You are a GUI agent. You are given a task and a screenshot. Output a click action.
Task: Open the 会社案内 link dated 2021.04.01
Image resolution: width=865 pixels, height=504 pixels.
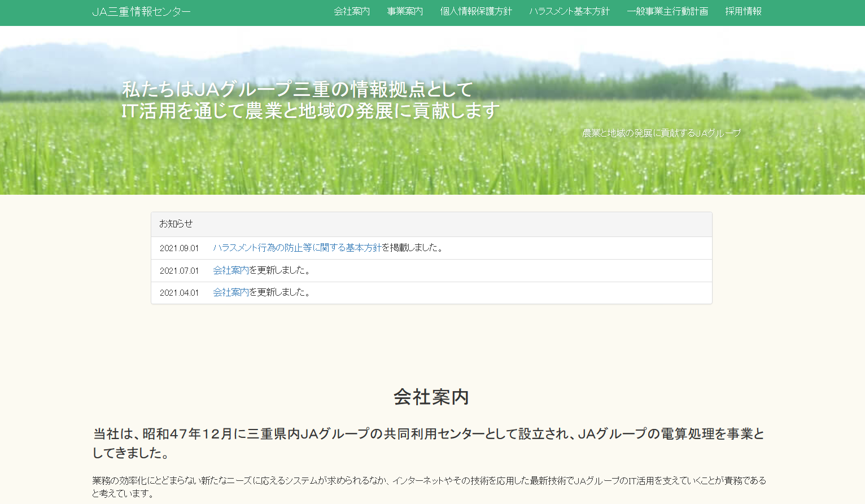pyautogui.click(x=230, y=293)
